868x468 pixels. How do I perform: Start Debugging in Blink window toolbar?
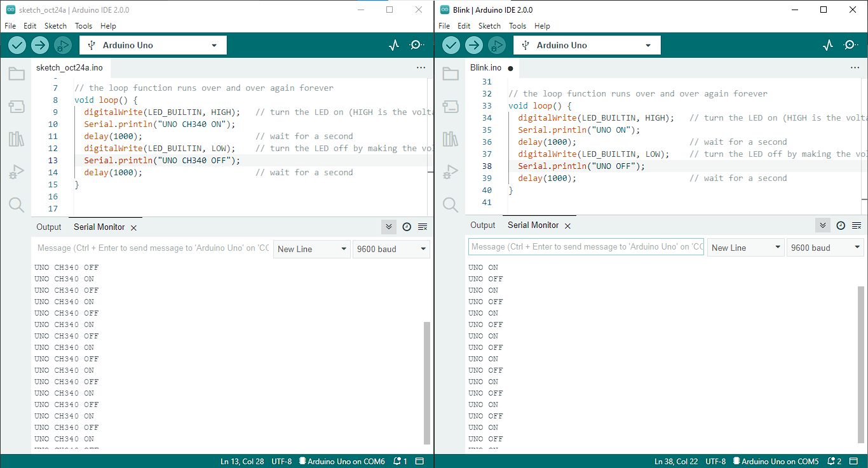click(x=497, y=45)
